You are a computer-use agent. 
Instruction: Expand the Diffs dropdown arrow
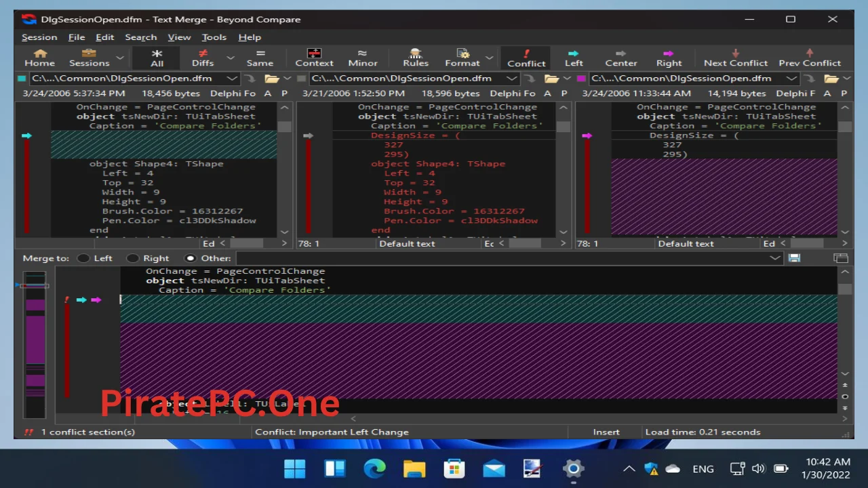(230, 58)
